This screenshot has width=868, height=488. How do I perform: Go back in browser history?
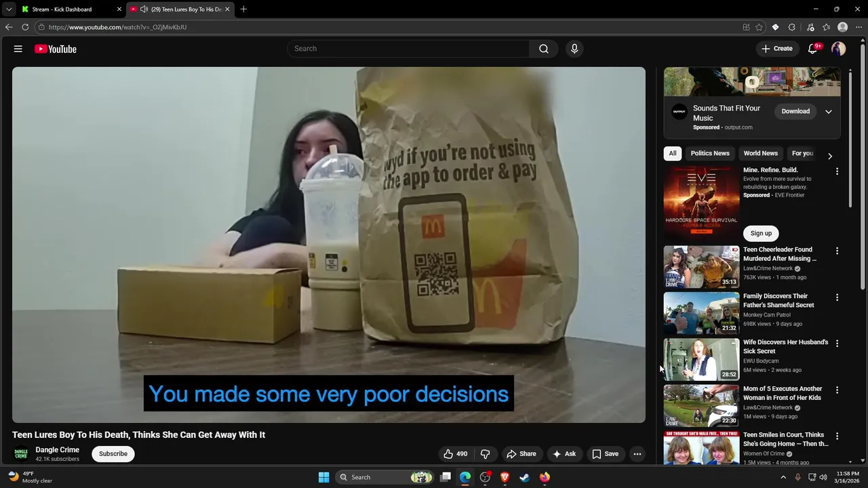(9, 27)
